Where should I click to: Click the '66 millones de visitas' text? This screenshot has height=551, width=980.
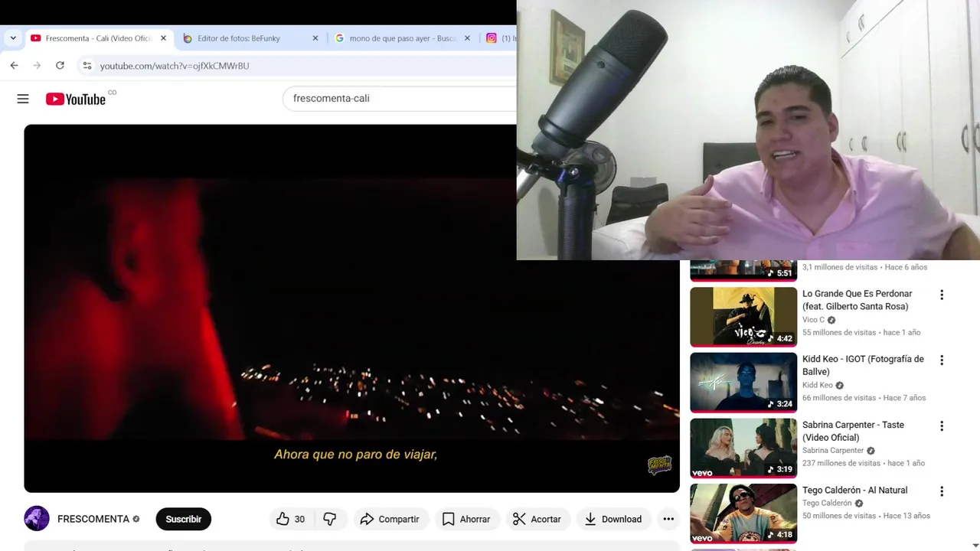839,398
